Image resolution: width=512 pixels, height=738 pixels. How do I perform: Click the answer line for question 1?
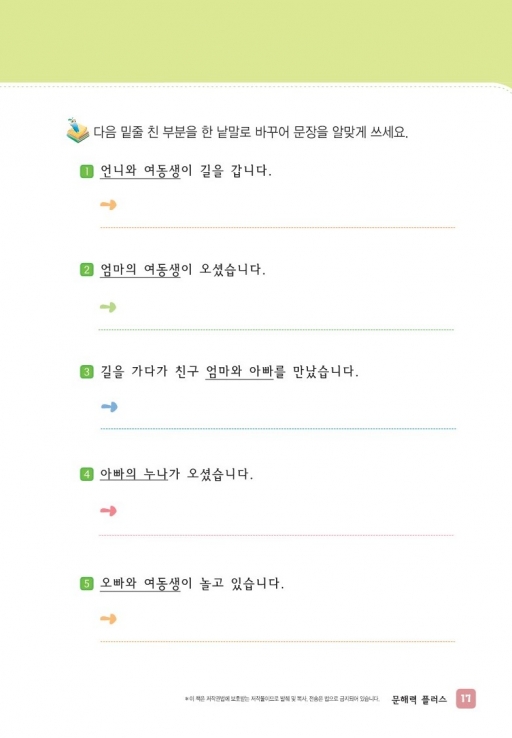278,227
